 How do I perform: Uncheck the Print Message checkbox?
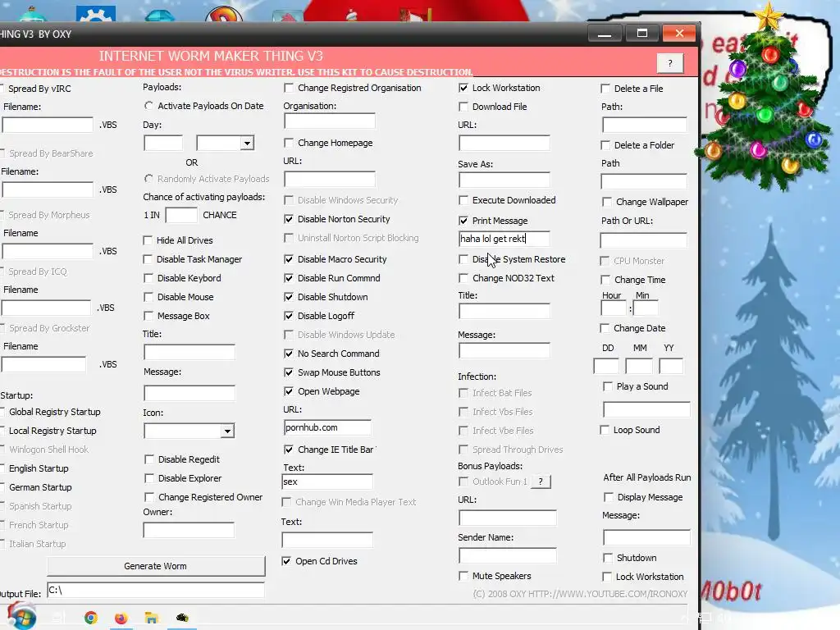pos(463,221)
